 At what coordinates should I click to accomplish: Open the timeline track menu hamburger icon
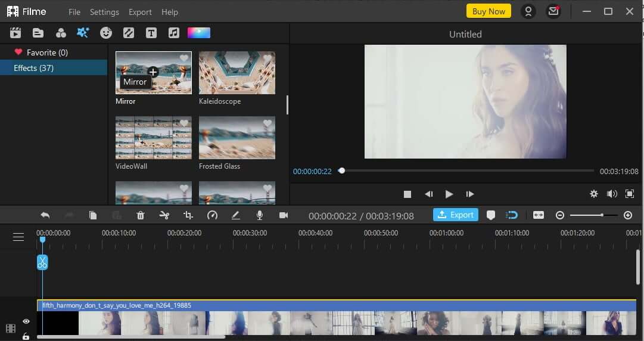tap(18, 237)
